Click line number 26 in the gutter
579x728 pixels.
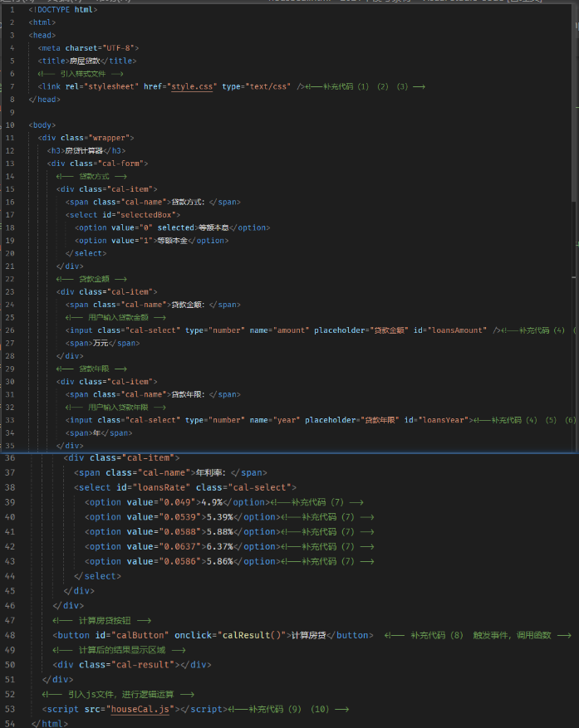(10, 330)
